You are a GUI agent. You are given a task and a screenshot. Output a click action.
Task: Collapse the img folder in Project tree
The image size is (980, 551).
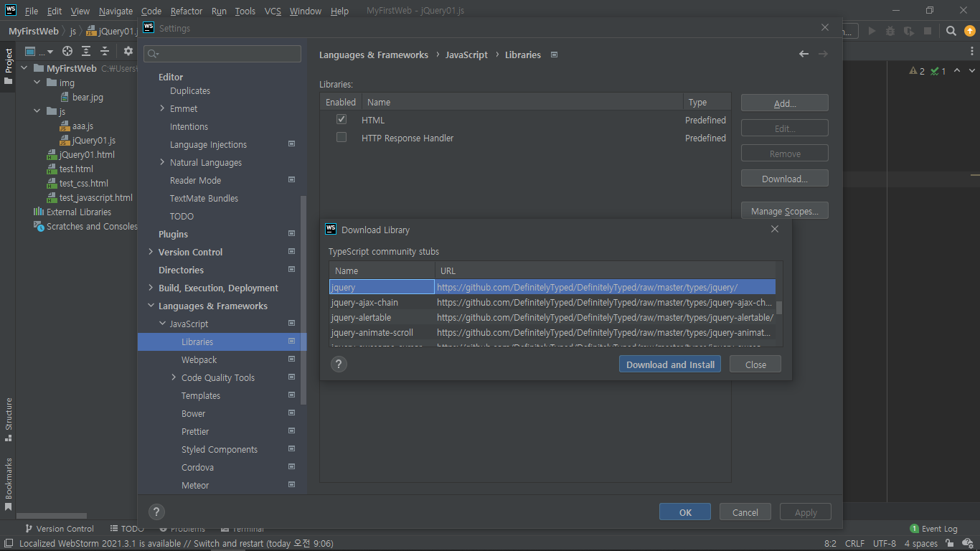click(37, 83)
